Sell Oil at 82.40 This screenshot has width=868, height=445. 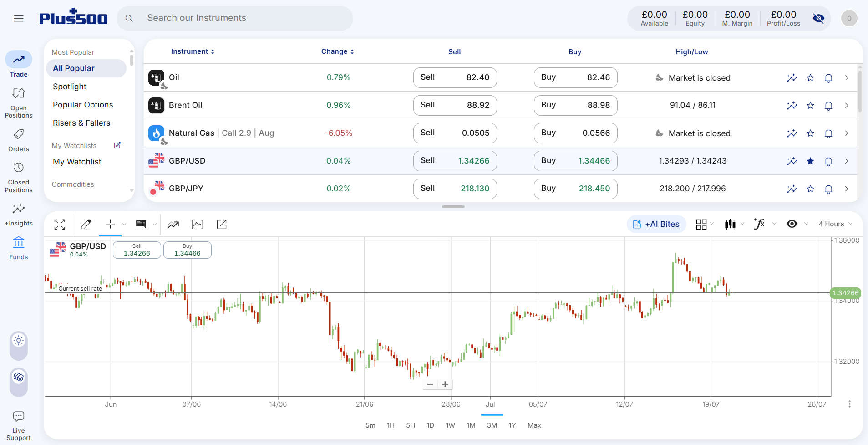tap(455, 77)
